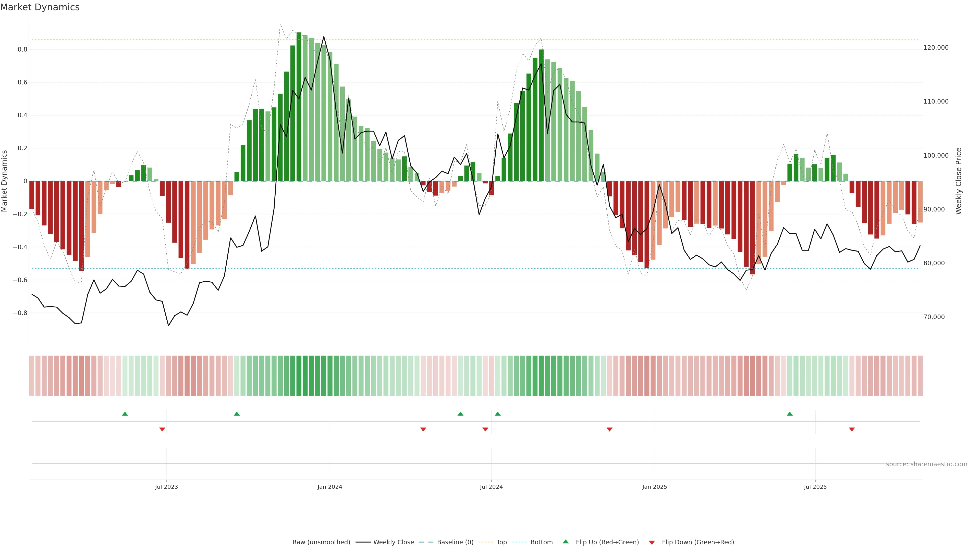
Task: Click the Flip Up triangle between Jul 2023 and Jan 2024
Action: coord(237,414)
